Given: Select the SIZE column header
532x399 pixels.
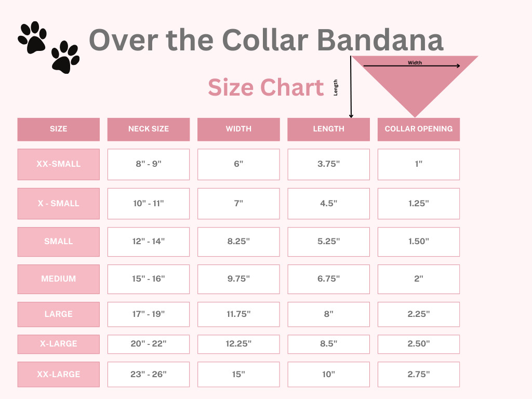Looking at the screenshot, I should 58,129.
